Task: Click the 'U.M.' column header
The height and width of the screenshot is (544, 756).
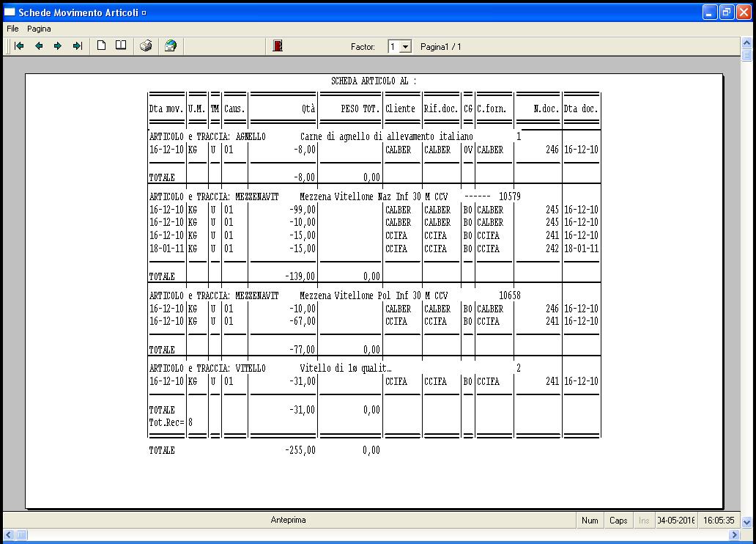Action: point(197,109)
